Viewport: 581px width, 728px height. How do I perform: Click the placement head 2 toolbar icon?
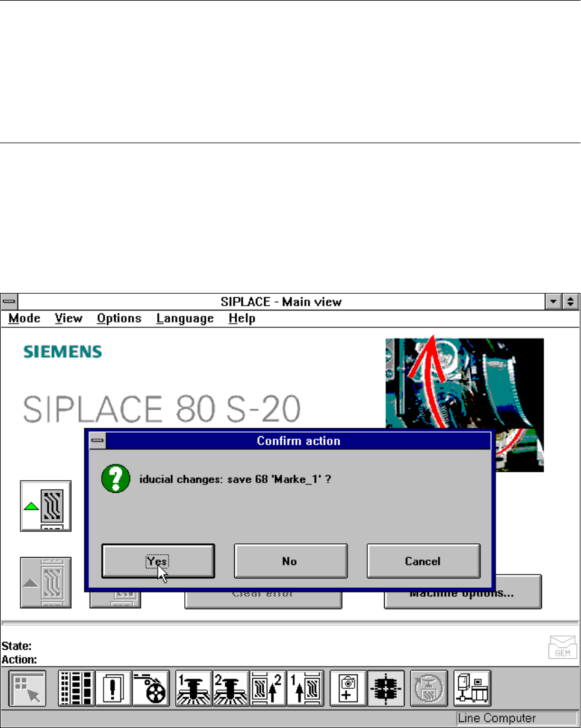click(231, 689)
